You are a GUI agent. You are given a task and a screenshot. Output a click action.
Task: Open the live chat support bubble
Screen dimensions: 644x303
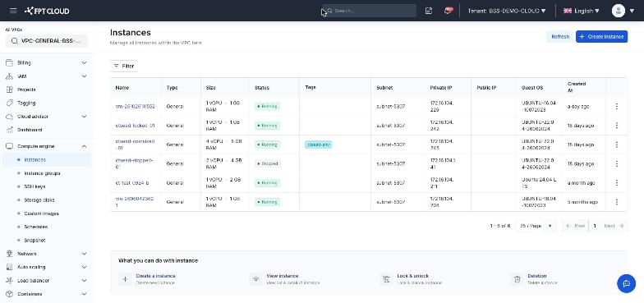(626, 284)
